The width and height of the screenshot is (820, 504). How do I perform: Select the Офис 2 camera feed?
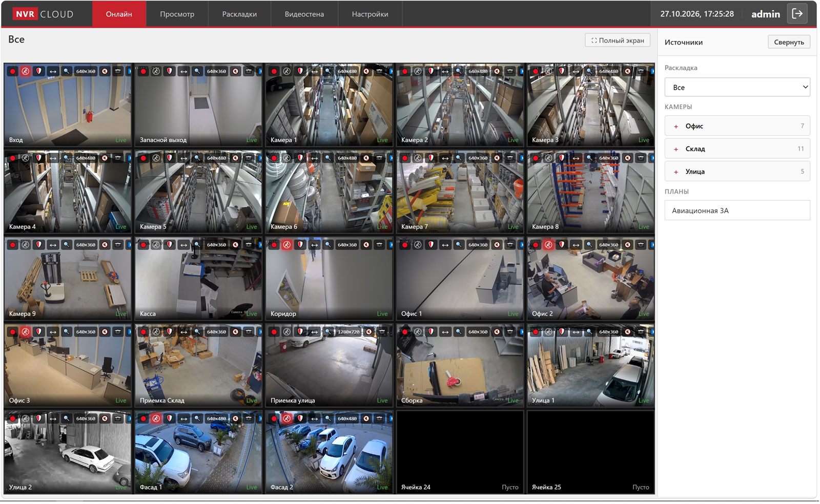coord(590,278)
